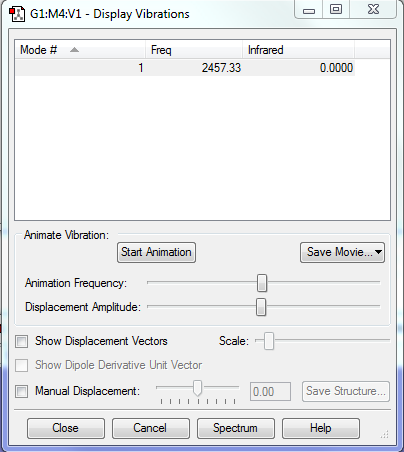
Task: Select the infrared intensity 0.0000 cell
Action: click(x=336, y=68)
